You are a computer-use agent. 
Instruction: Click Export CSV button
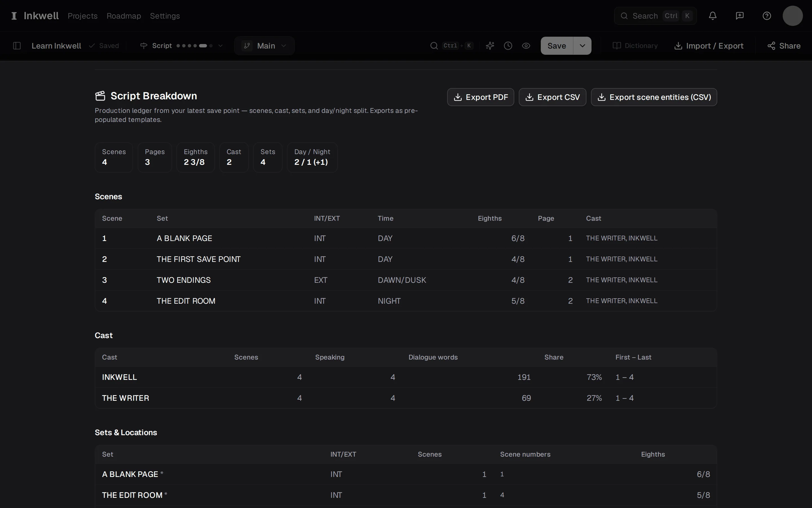coord(552,97)
